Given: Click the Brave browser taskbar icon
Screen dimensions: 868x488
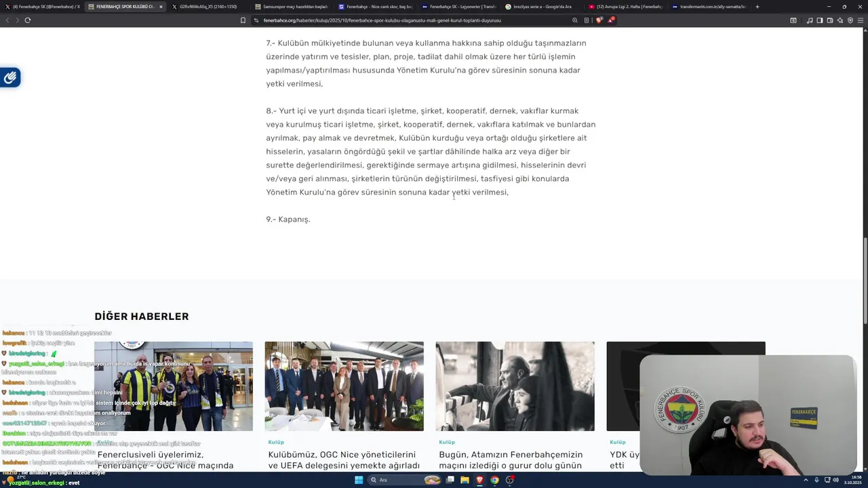Looking at the screenshot, I should click(479, 480).
